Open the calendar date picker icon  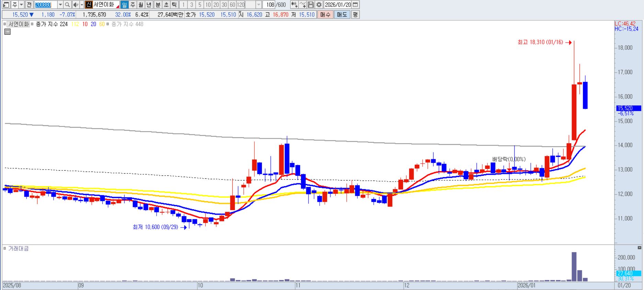coord(355,5)
